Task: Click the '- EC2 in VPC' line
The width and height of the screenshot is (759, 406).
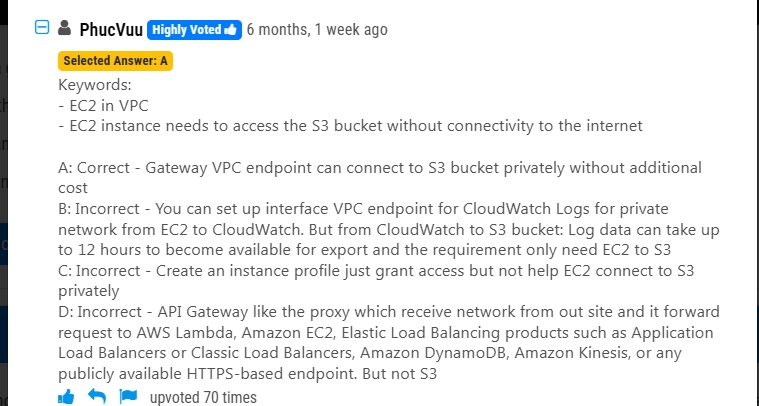Action: point(103,105)
